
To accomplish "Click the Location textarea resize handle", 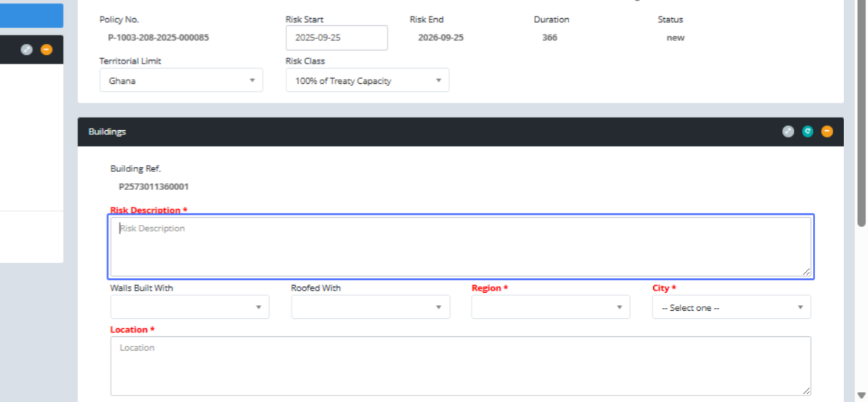I will click(x=806, y=390).
